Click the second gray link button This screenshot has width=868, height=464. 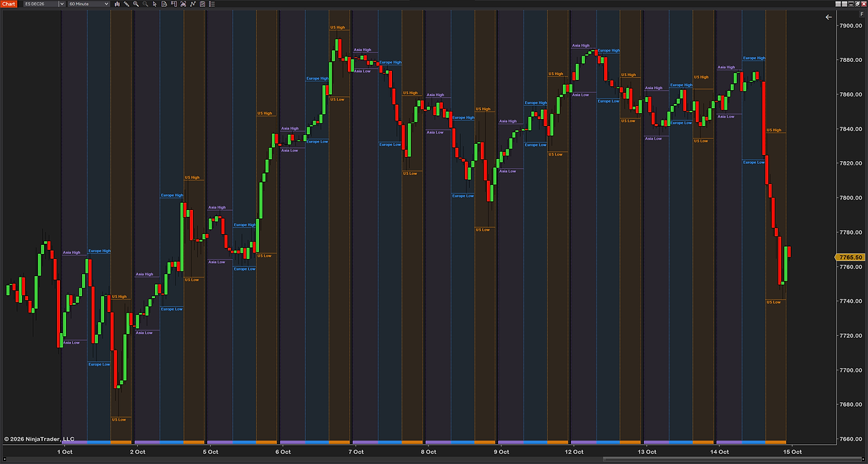click(845, 4)
